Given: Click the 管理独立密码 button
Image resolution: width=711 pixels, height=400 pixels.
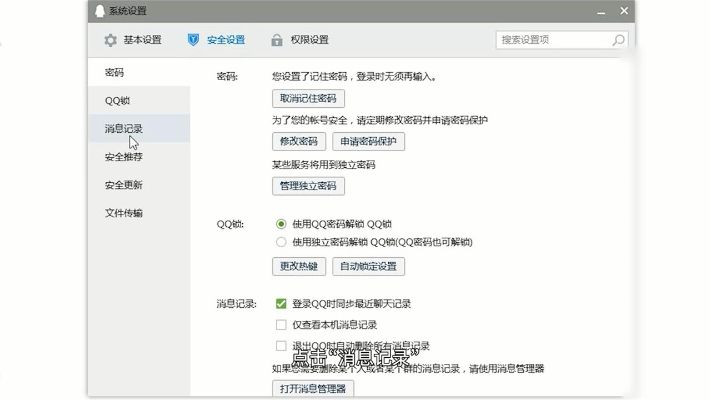Looking at the screenshot, I should click(x=308, y=186).
